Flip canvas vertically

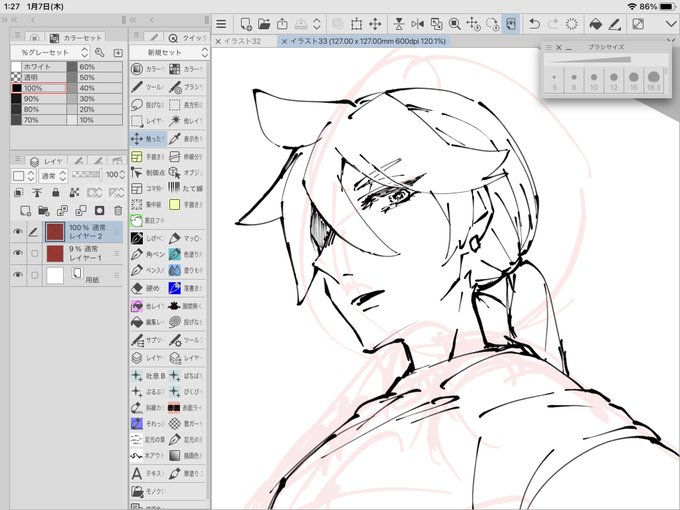tap(399, 24)
